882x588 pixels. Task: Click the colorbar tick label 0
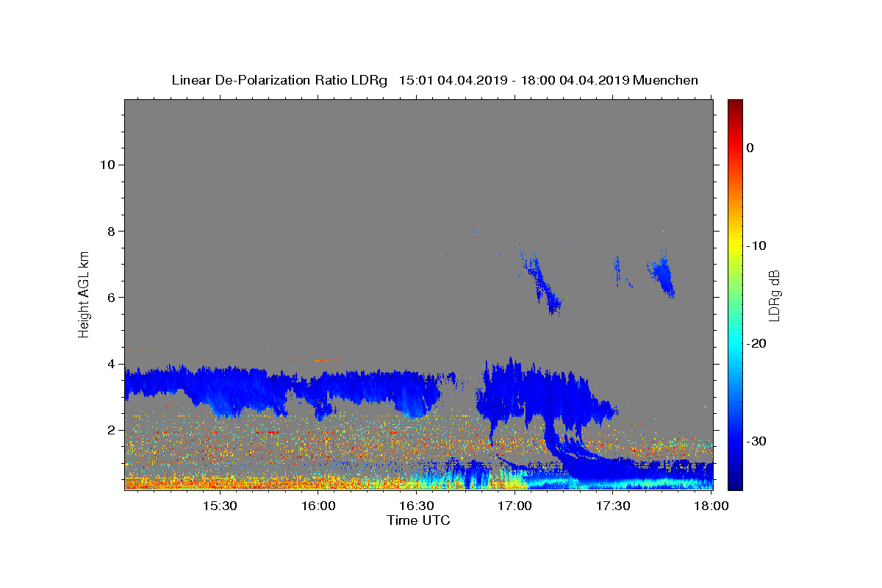click(750, 148)
